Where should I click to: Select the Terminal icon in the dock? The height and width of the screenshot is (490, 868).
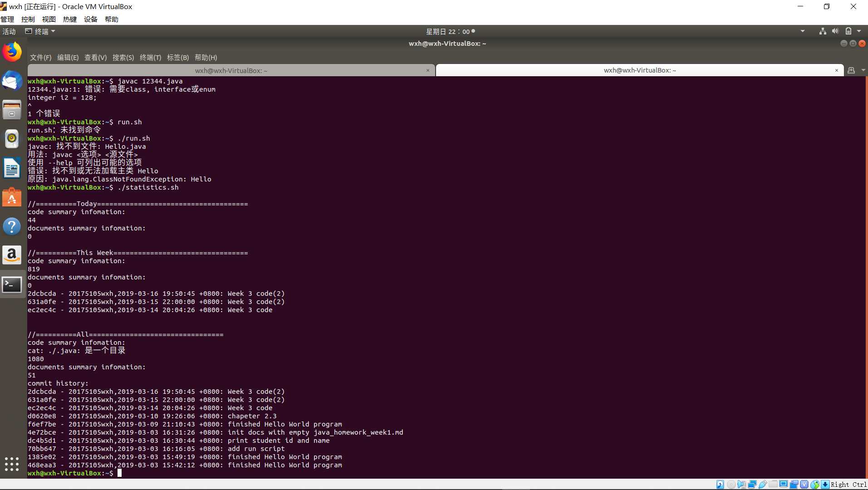tap(12, 285)
